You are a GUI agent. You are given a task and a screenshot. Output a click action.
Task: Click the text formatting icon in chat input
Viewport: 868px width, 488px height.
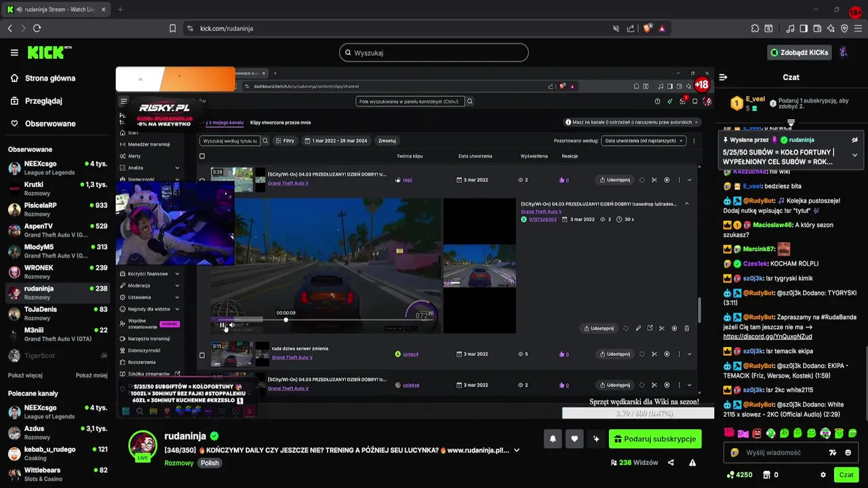833,453
